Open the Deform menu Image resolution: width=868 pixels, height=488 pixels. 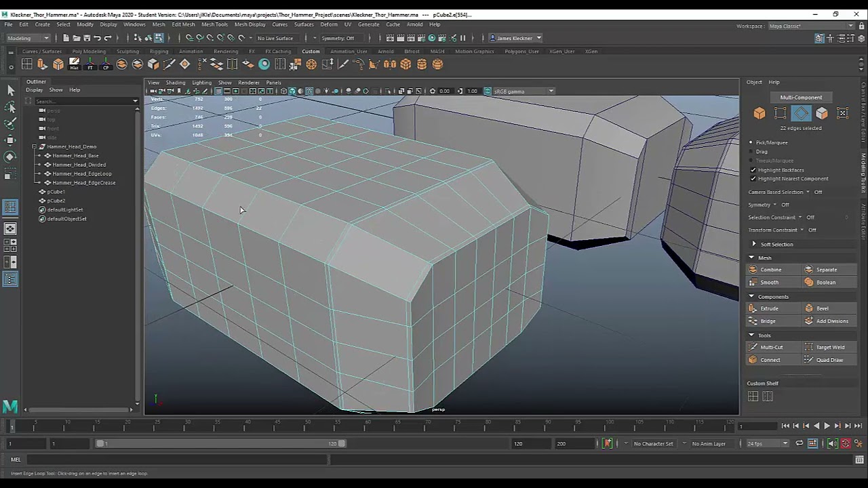328,24
